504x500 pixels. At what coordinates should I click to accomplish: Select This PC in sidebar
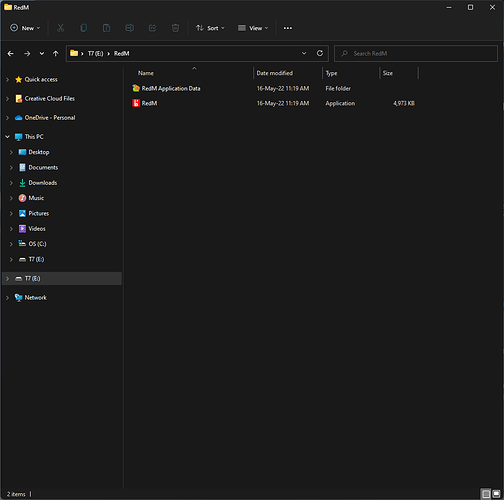[x=34, y=137]
